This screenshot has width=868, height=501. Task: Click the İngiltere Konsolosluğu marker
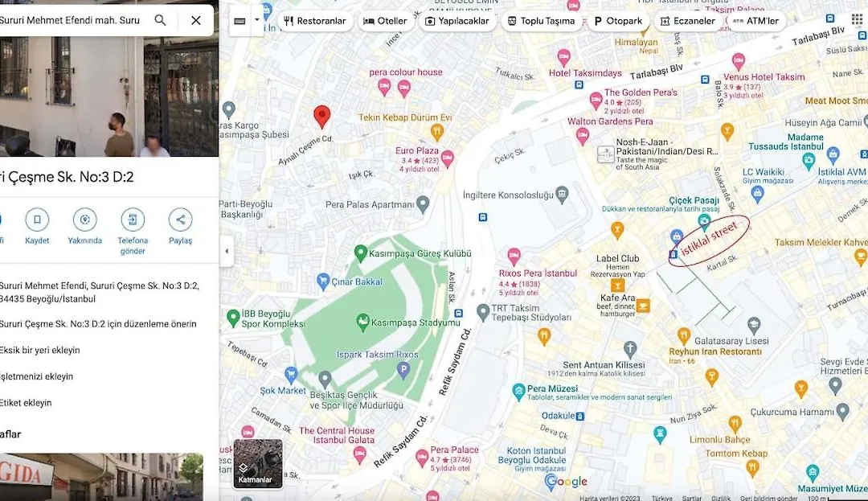pyautogui.click(x=562, y=195)
